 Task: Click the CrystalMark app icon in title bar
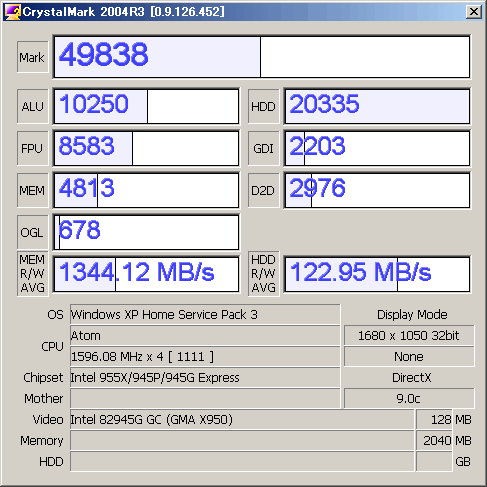13,12
